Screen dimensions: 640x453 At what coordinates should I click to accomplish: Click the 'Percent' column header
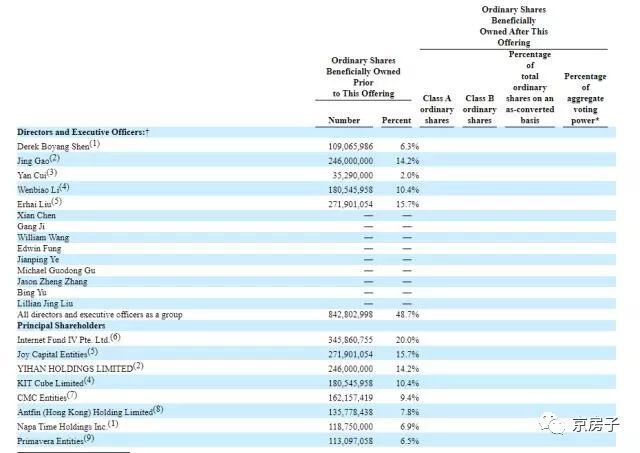click(396, 120)
